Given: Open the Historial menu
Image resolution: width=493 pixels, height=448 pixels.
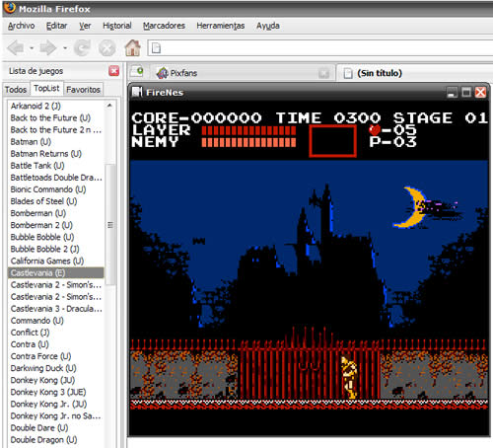Looking at the screenshot, I should click(x=117, y=26).
